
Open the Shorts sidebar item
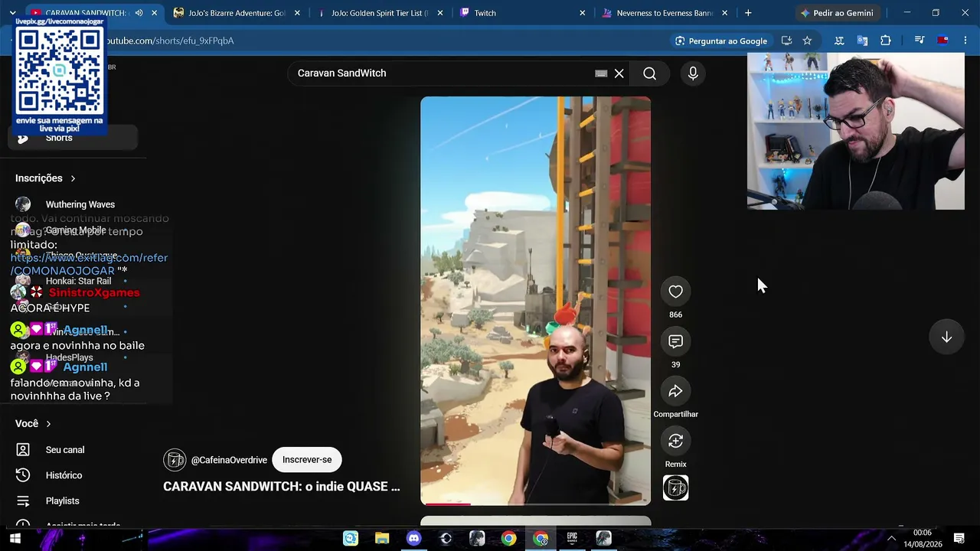(x=73, y=138)
